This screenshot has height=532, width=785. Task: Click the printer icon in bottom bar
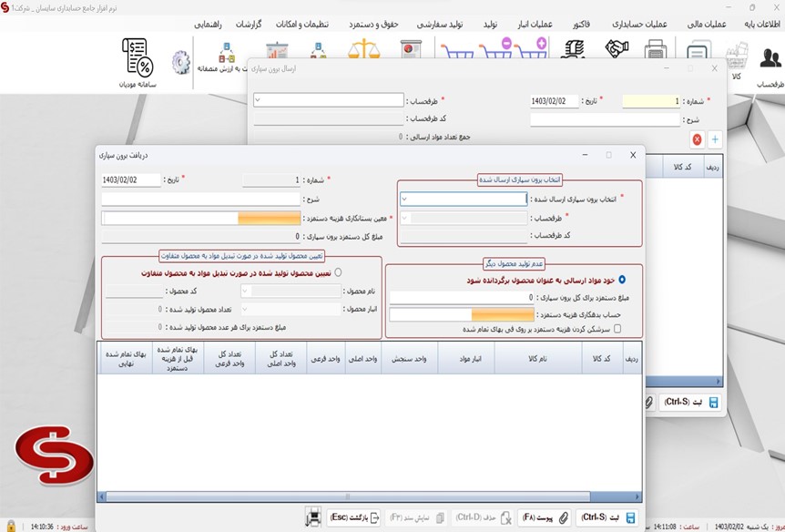[313, 517]
